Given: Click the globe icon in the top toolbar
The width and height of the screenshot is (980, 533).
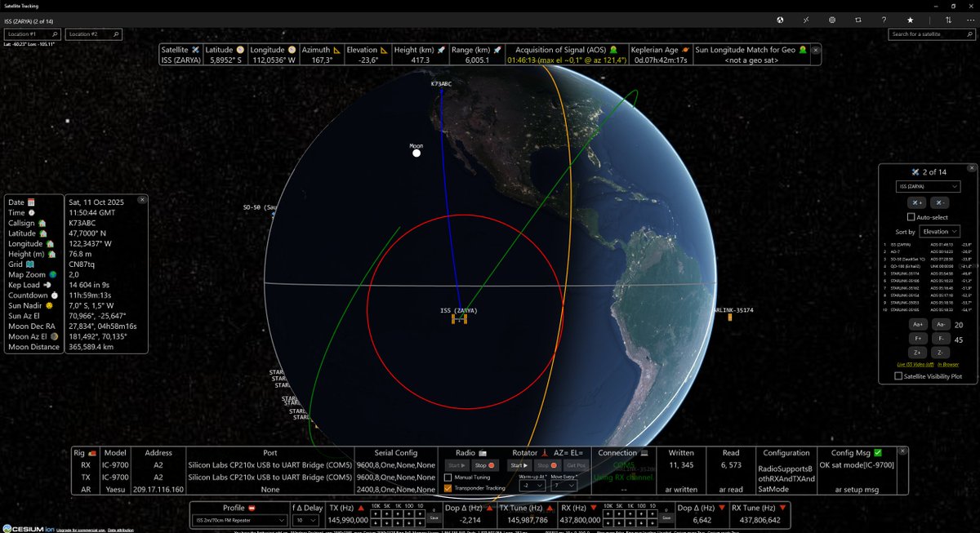Looking at the screenshot, I should [780, 20].
